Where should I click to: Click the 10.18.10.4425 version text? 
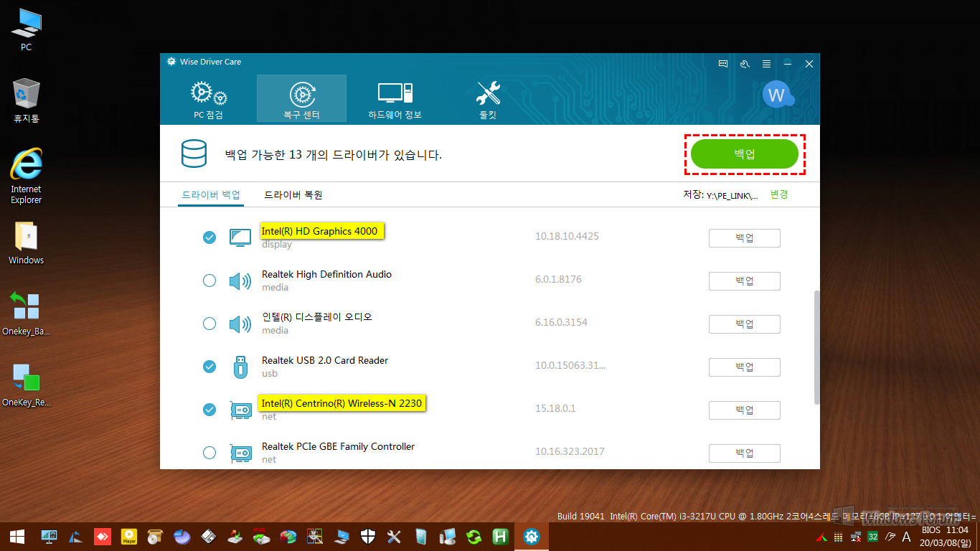(x=567, y=236)
